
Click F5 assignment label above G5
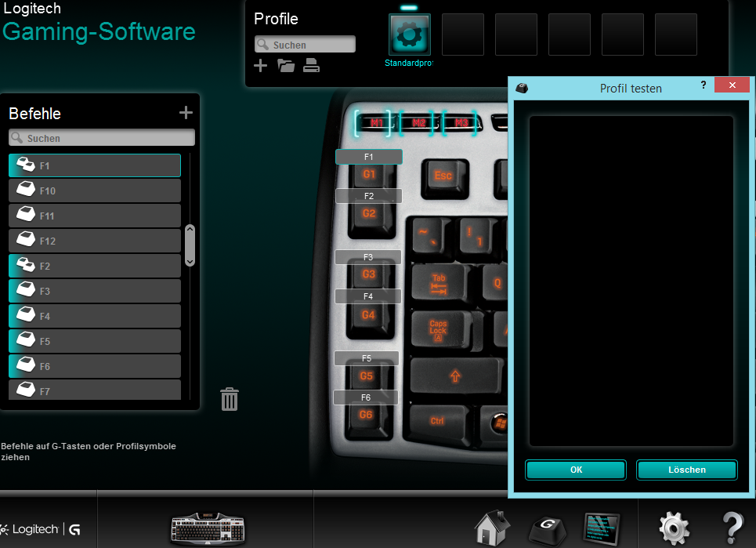pyautogui.click(x=367, y=358)
